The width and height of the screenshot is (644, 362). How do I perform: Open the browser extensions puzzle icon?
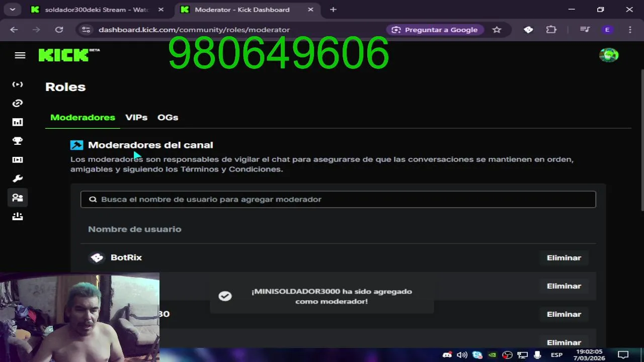(x=551, y=30)
